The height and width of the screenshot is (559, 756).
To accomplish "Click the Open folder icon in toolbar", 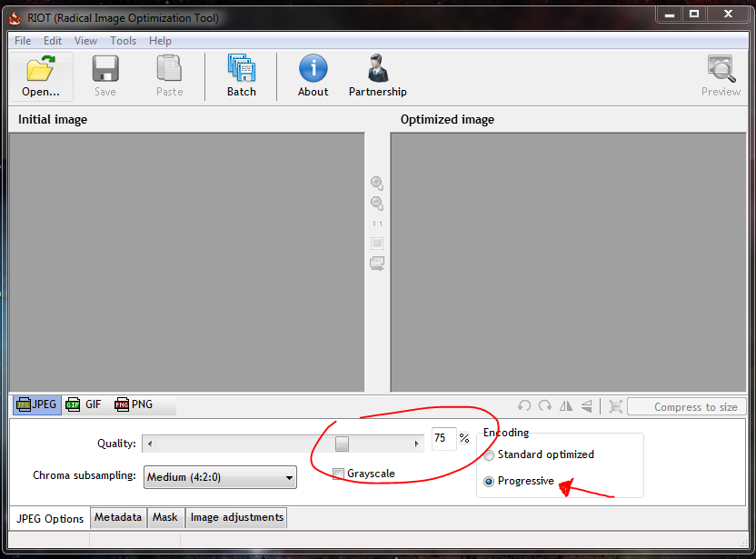I will (x=41, y=70).
